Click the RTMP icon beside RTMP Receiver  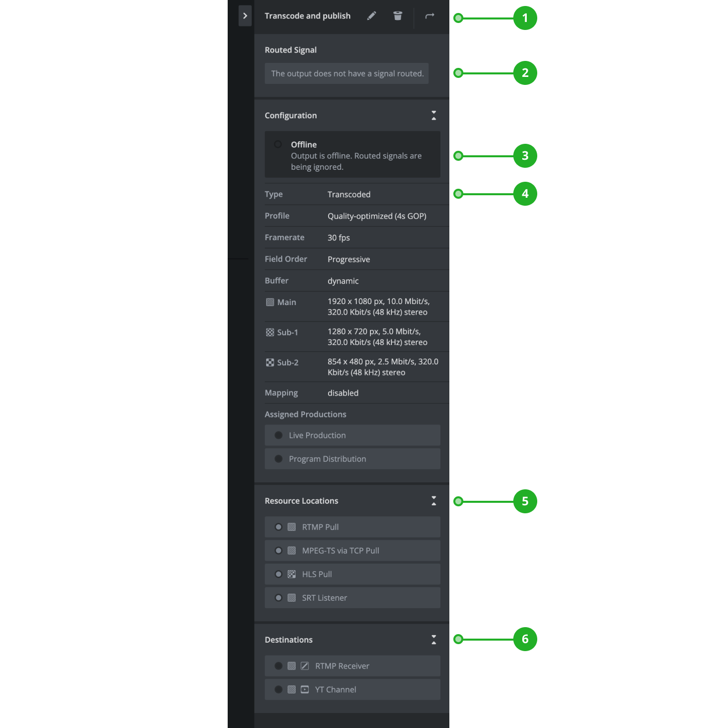point(305,666)
